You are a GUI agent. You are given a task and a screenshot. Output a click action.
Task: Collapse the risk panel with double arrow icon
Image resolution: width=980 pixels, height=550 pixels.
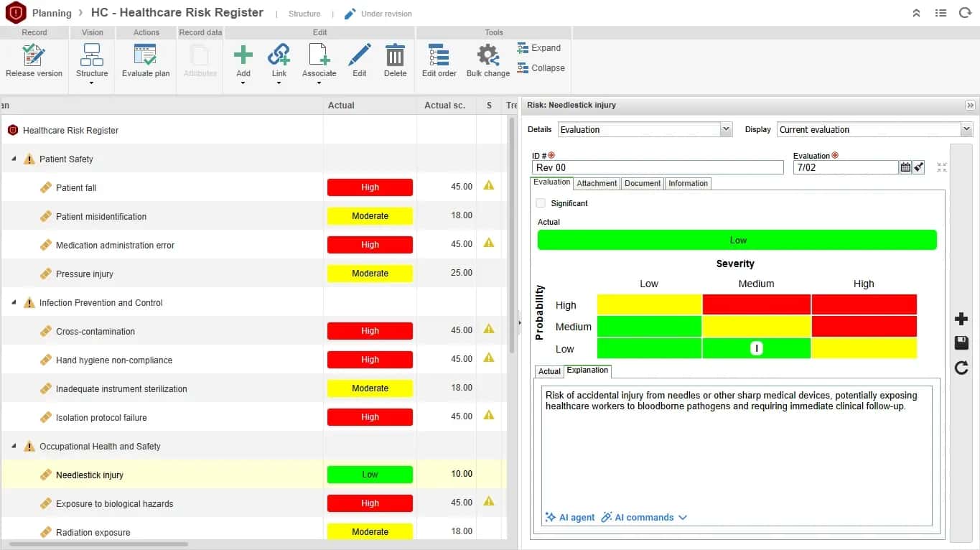(x=970, y=106)
